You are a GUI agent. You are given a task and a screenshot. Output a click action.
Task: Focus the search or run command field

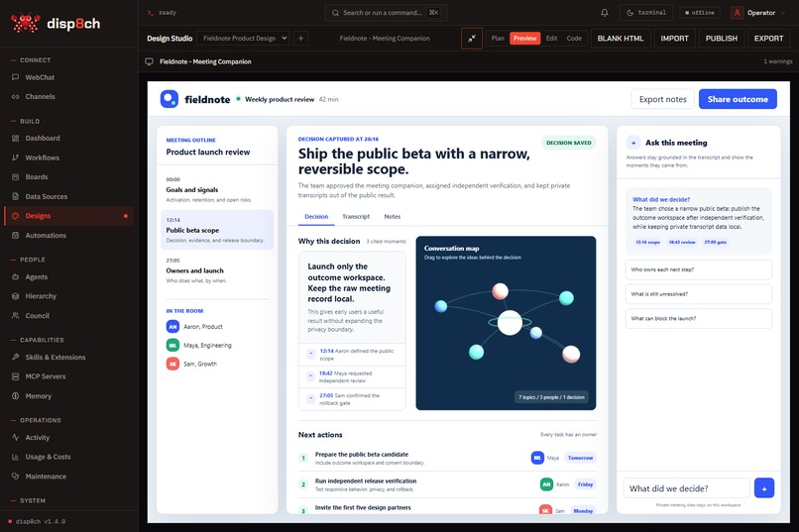click(386, 13)
